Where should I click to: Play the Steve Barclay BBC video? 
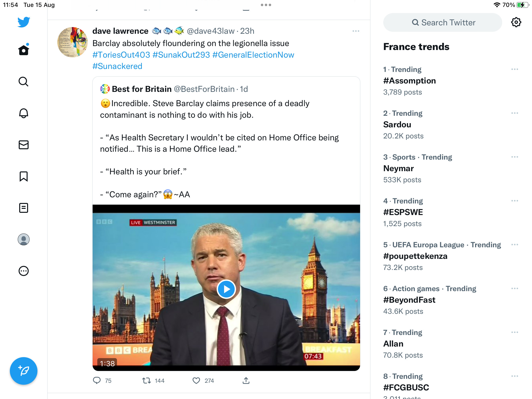226,289
